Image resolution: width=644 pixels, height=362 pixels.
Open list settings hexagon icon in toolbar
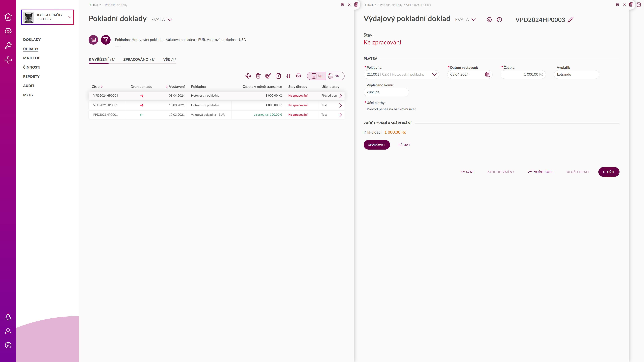point(298,76)
